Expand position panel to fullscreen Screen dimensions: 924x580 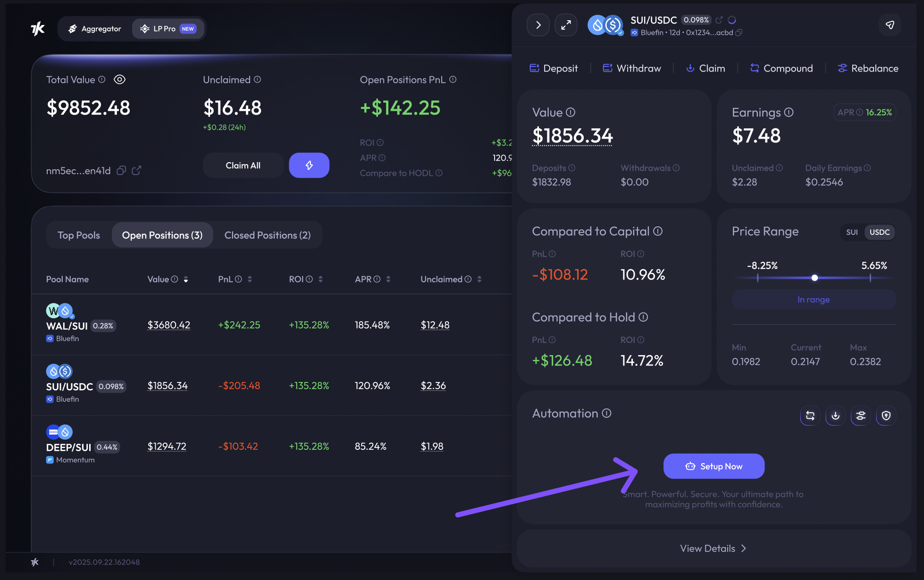tap(566, 25)
